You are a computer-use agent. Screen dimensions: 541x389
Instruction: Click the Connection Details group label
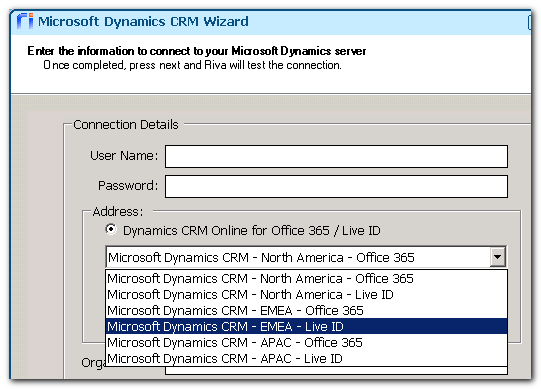(x=126, y=125)
